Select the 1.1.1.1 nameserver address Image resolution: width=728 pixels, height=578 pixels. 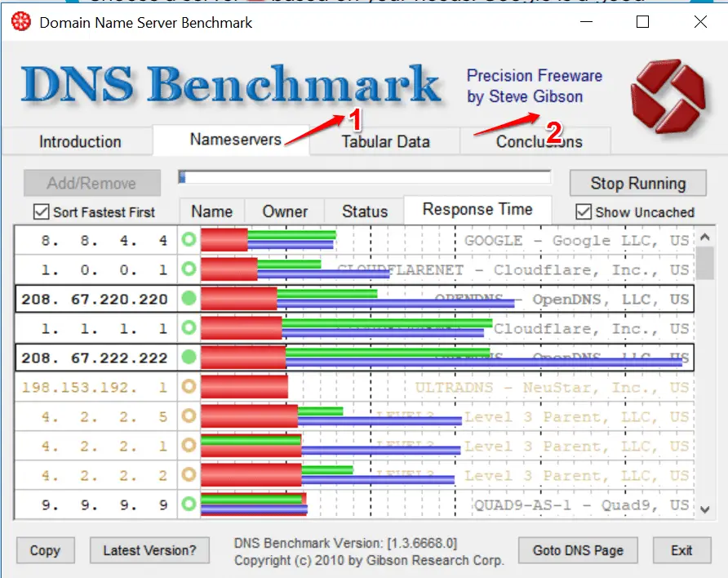[104, 328]
